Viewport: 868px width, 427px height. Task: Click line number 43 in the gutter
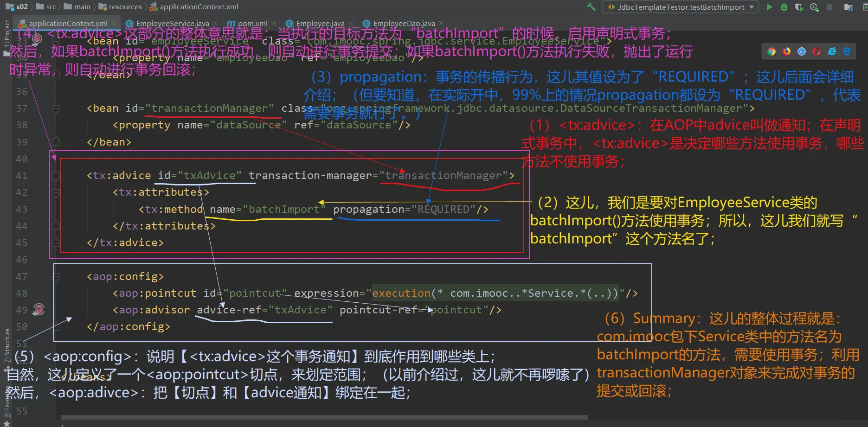(22, 209)
